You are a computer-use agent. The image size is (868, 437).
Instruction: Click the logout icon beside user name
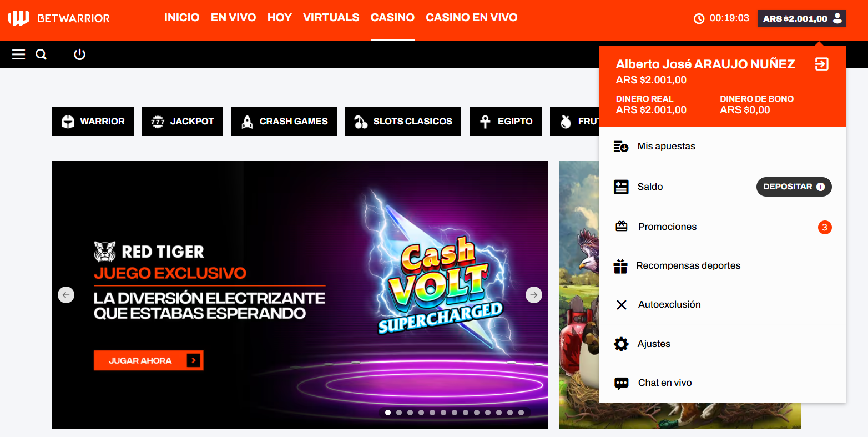[x=821, y=64]
